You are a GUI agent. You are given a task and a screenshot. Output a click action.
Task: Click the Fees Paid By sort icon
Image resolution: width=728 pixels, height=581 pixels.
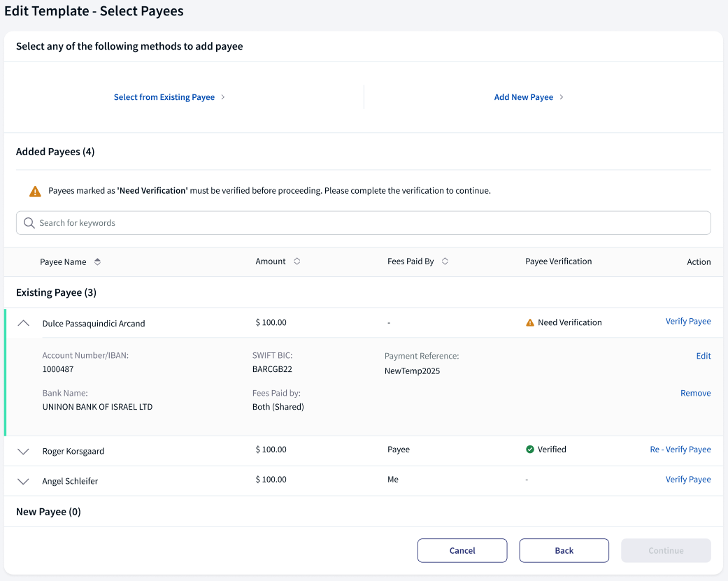pyautogui.click(x=445, y=261)
